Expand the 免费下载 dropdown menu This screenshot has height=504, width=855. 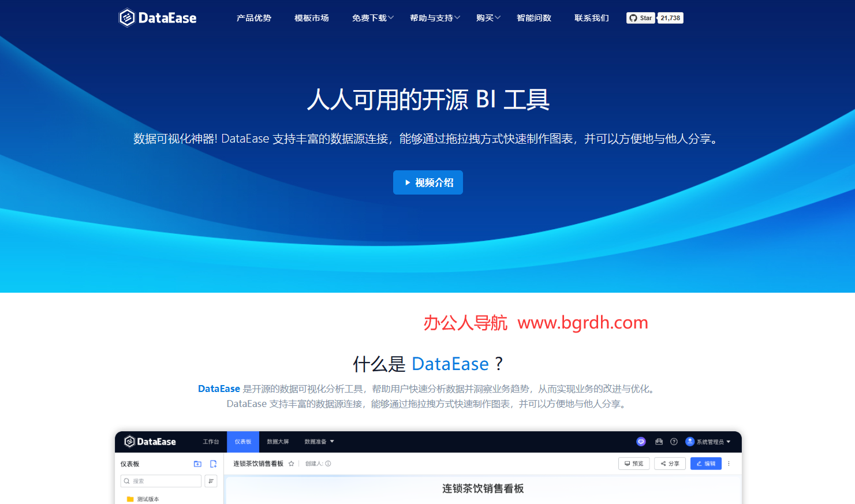[x=369, y=18]
